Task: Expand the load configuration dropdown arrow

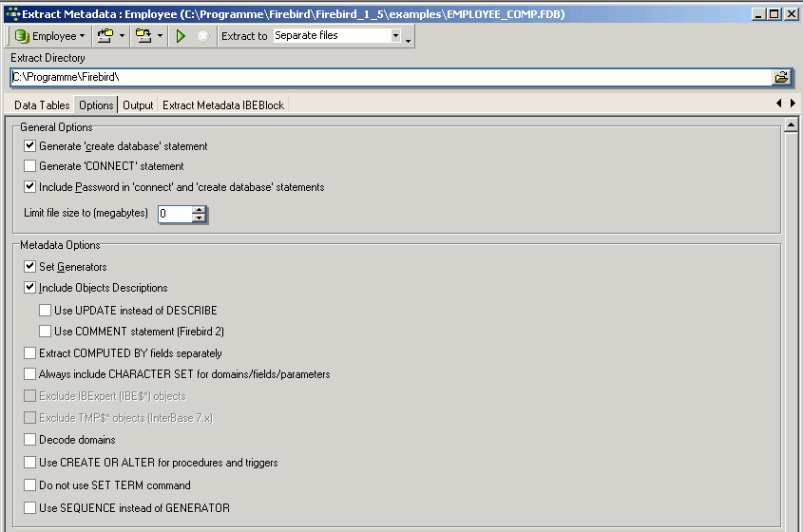Action: [x=122, y=36]
